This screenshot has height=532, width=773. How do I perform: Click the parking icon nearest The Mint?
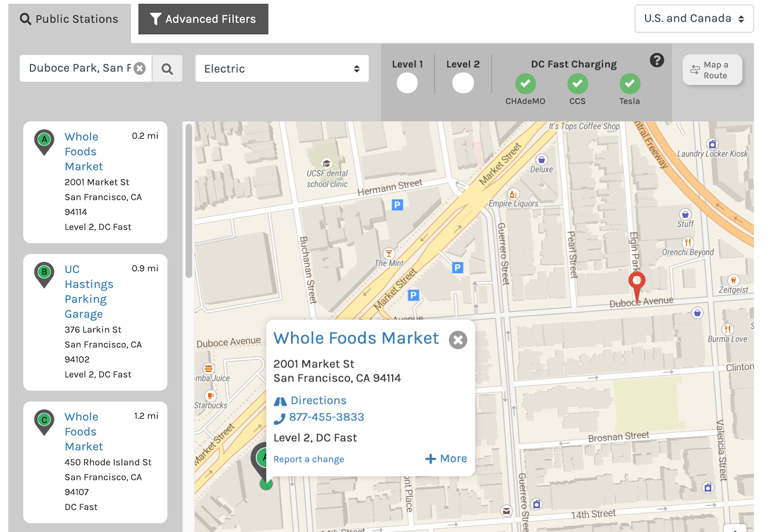pyautogui.click(x=414, y=295)
